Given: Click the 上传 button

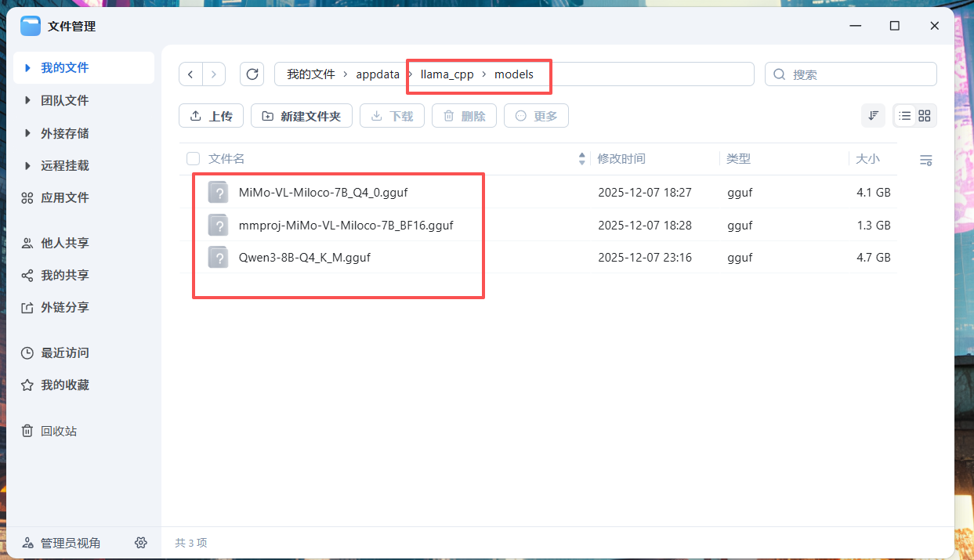Looking at the screenshot, I should click(211, 116).
